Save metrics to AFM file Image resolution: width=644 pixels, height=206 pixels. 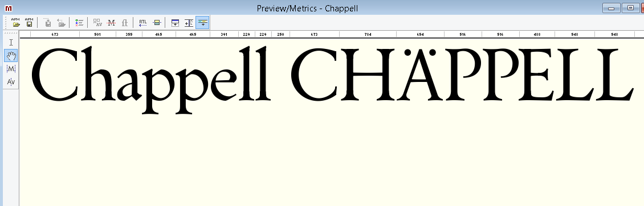tap(28, 22)
